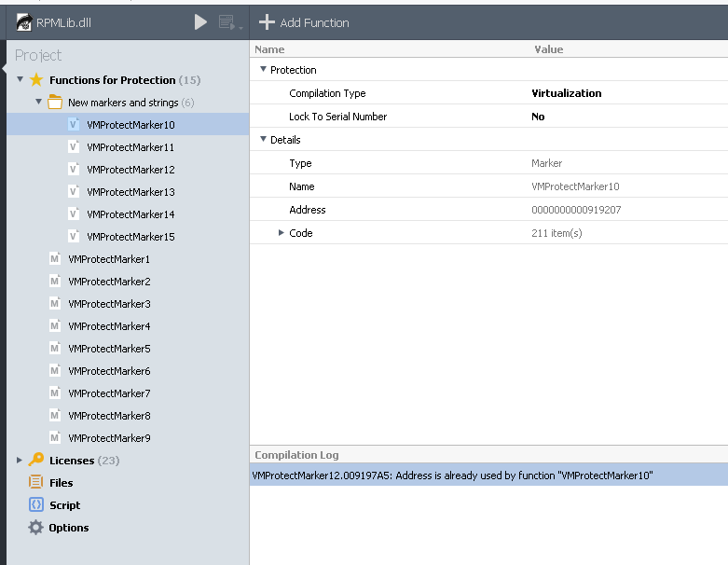Screen dimensions: 728x565
Task: Select VMProtectMarker15 tree item
Action: point(130,236)
